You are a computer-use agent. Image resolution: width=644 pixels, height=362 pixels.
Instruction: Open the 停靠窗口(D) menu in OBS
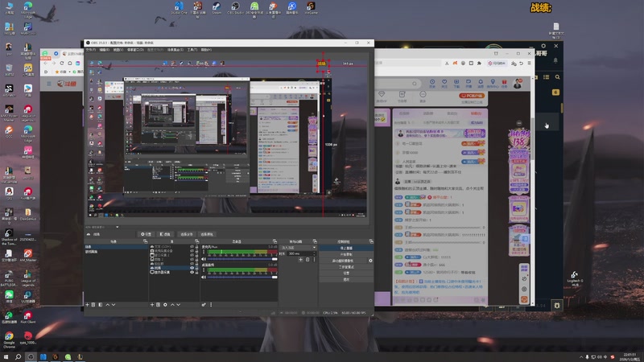click(x=135, y=50)
